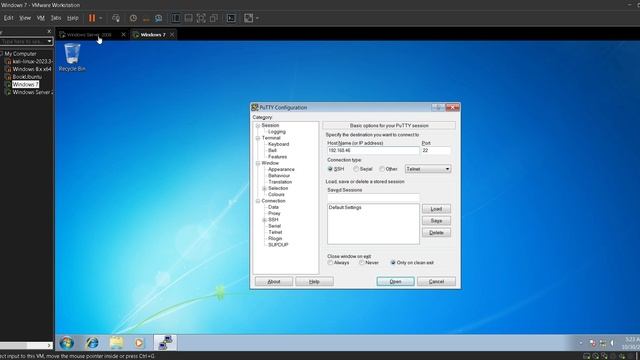Click the PuTTY taskbar icon
Viewport: 640px width, 360px height.
tap(165, 343)
